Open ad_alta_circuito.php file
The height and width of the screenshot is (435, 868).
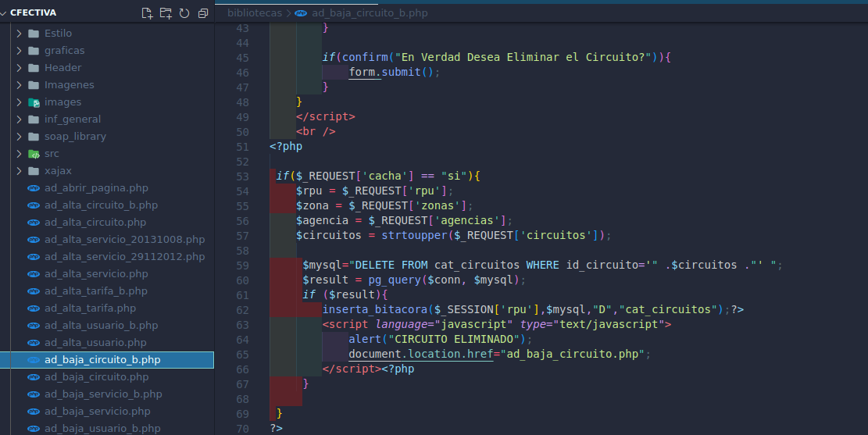pos(107,222)
